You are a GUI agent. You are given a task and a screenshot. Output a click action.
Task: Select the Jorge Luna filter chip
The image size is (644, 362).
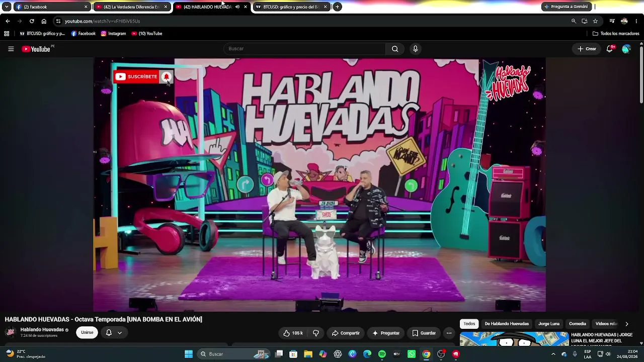[549, 324]
